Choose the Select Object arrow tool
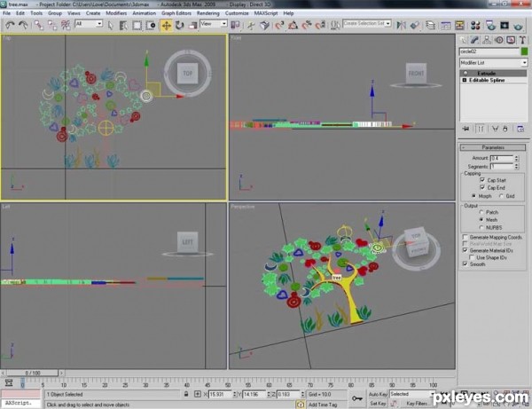 pyautogui.click(x=110, y=25)
